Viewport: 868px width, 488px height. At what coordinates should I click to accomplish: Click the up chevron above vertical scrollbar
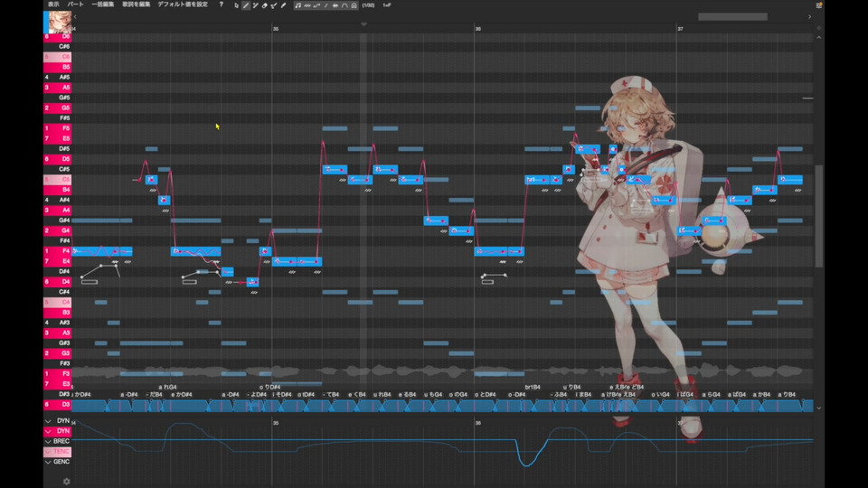[819, 37]
